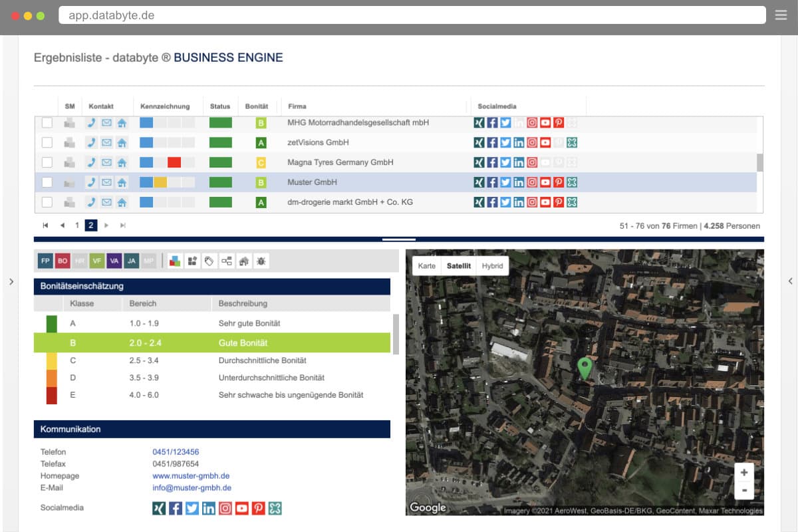Tick checkbox for MHG Motorradhandelsgesellschaft row

[47, 122]
